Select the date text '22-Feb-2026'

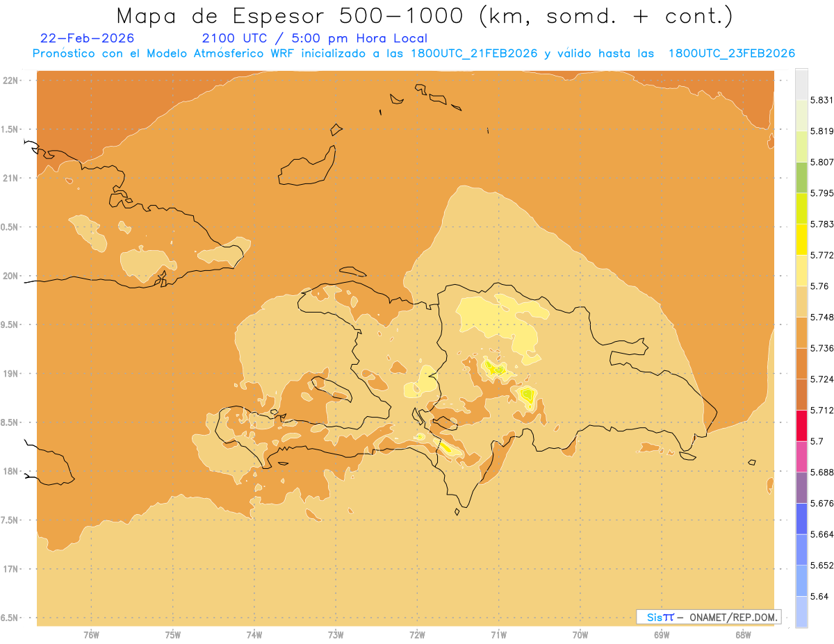click(88, 38)
